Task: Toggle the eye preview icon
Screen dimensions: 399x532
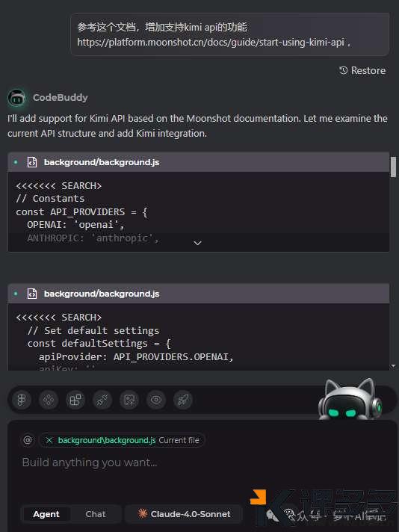Action: pos(156,400)
